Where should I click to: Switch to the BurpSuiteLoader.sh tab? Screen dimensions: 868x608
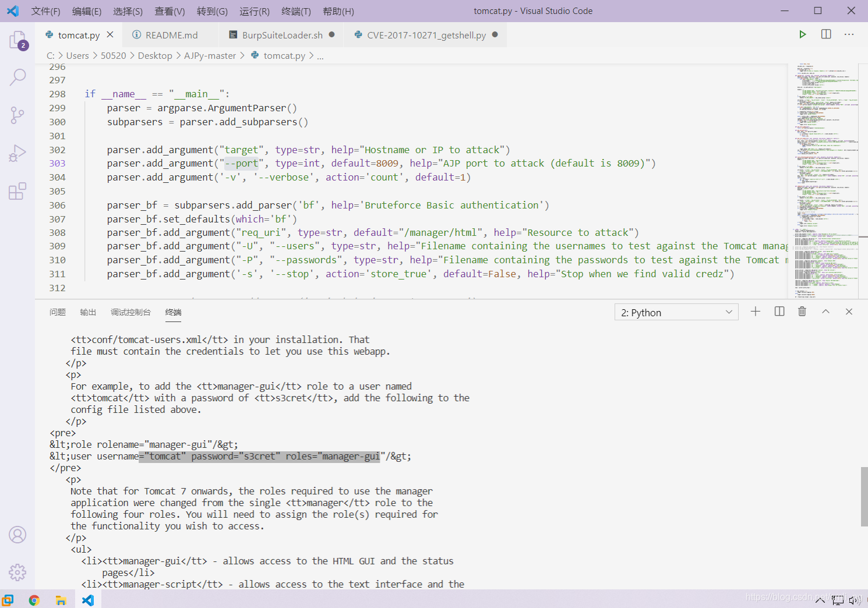[282, 35]
